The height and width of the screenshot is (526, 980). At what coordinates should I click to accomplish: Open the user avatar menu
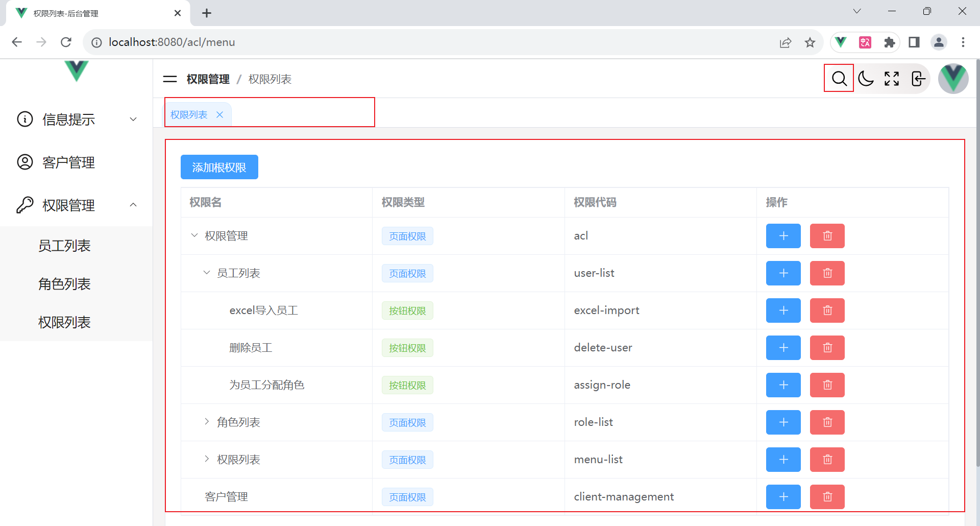953,79
